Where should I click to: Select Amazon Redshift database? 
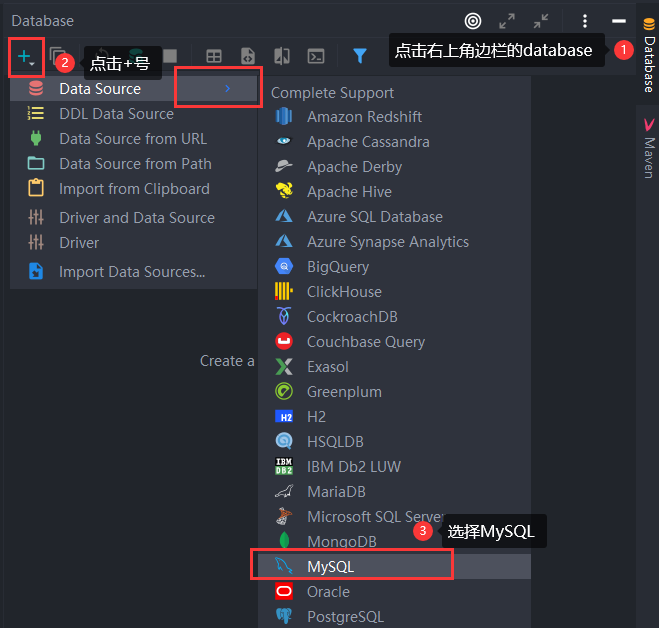pos(395,116)
